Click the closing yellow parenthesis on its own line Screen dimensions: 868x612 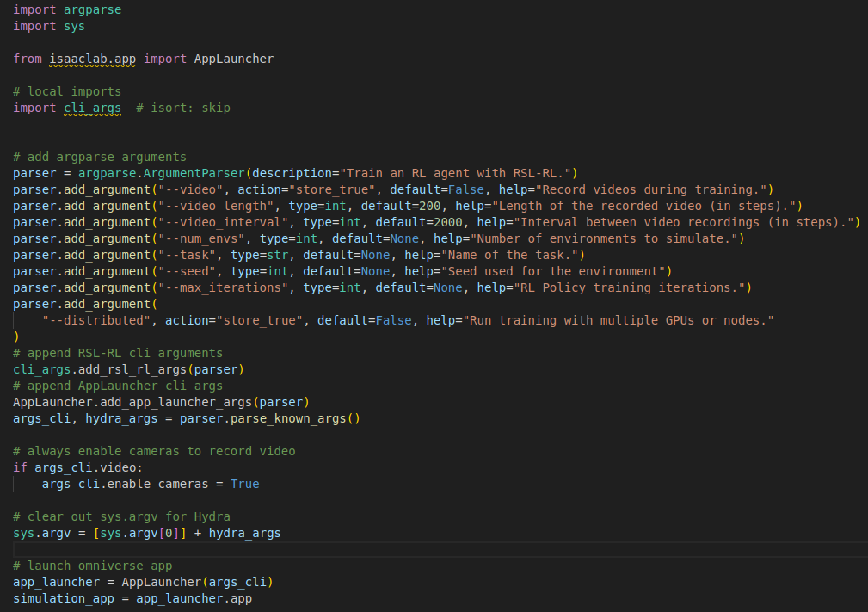pyautogui.click(x=16, y=337)
